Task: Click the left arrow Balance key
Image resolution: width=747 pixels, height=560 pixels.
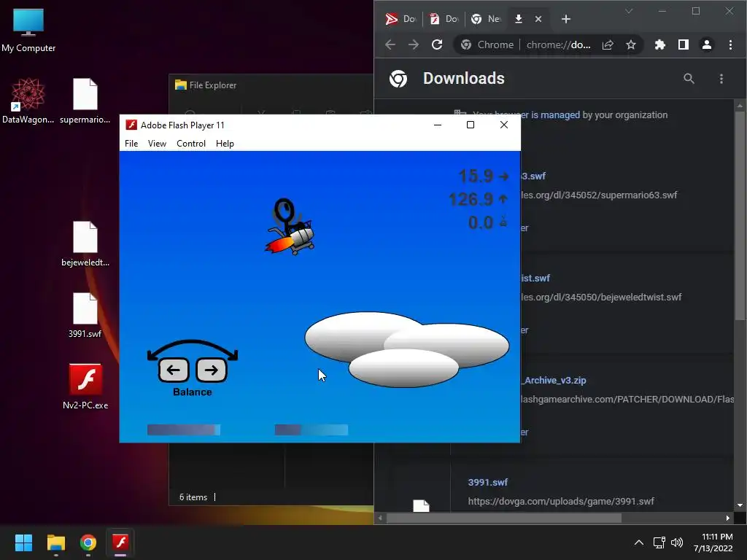Action: click(174, 370)
